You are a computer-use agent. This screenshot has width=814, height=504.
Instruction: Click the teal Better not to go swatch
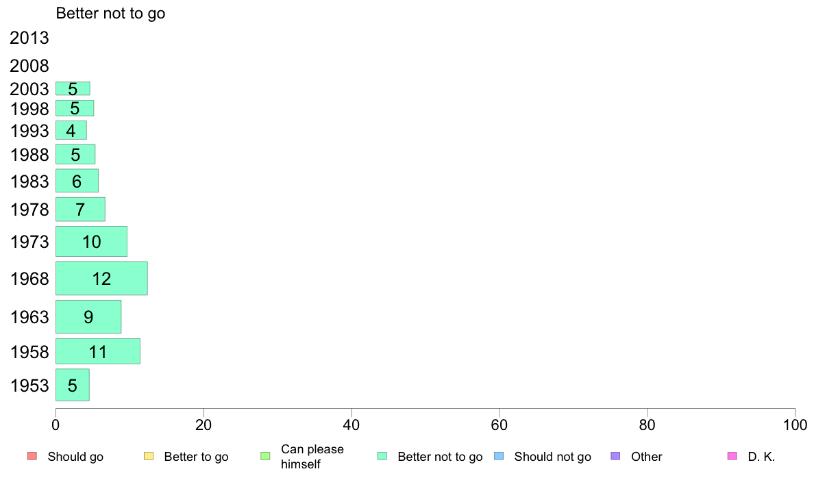(382, 456)
